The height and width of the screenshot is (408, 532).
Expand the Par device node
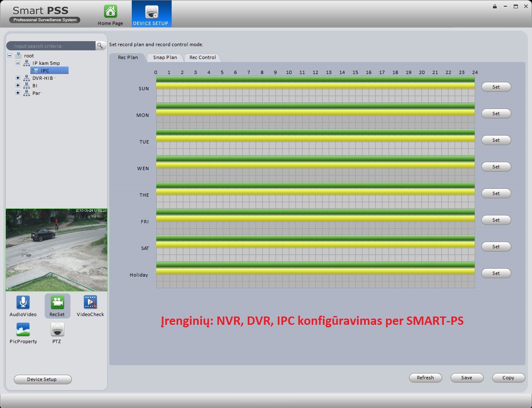coord(18,93)
